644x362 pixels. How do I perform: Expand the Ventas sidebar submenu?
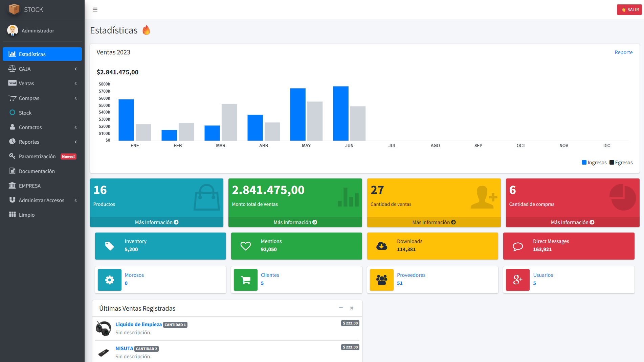coord(42,83)
